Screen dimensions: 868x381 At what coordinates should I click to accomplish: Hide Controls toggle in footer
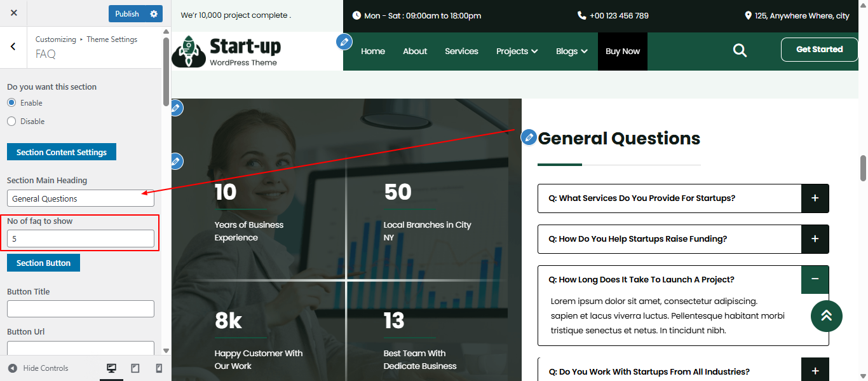coord(38,368)
